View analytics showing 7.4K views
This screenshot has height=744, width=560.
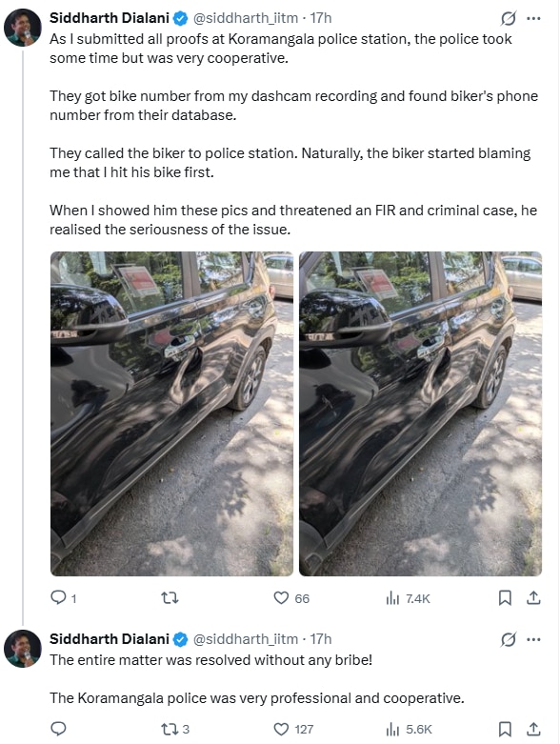(x=409, y=598)
